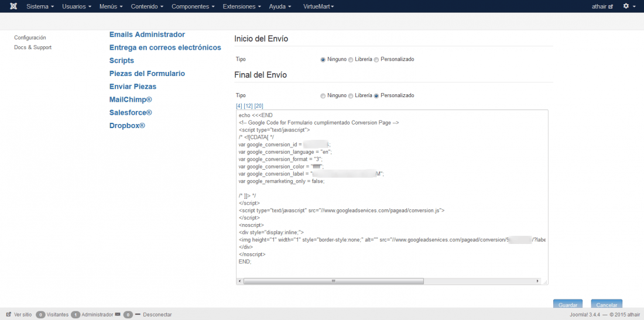Viewport: 644px width, 320px height.
Task: Open the Contenido dropdown menu
Action: (147, 6)
